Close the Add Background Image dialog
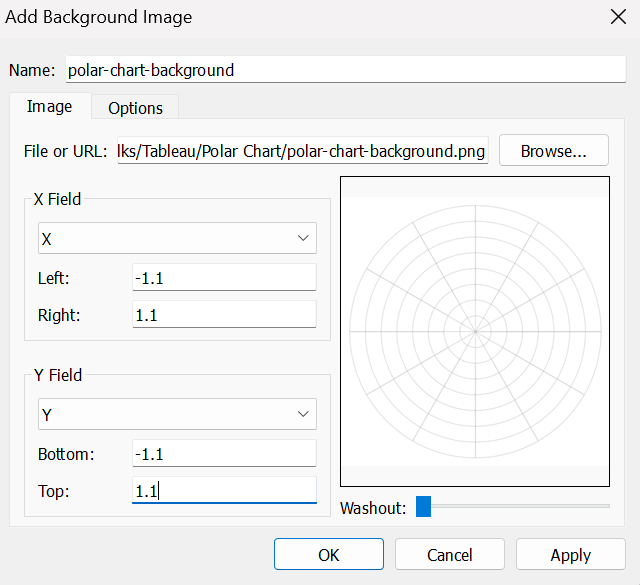640x585 pixels. coord(618,17)
